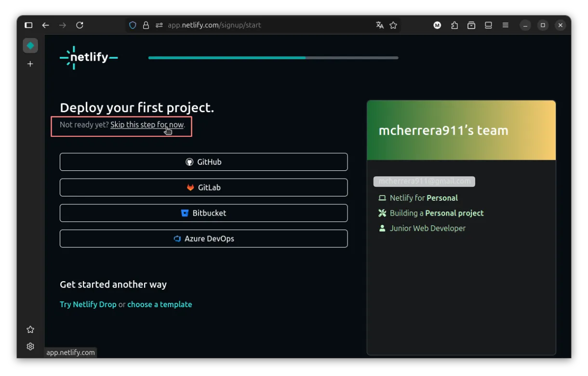588x376 pixels.
Task: Open the Try Netlify Drop link
Action: coord(88,304)
